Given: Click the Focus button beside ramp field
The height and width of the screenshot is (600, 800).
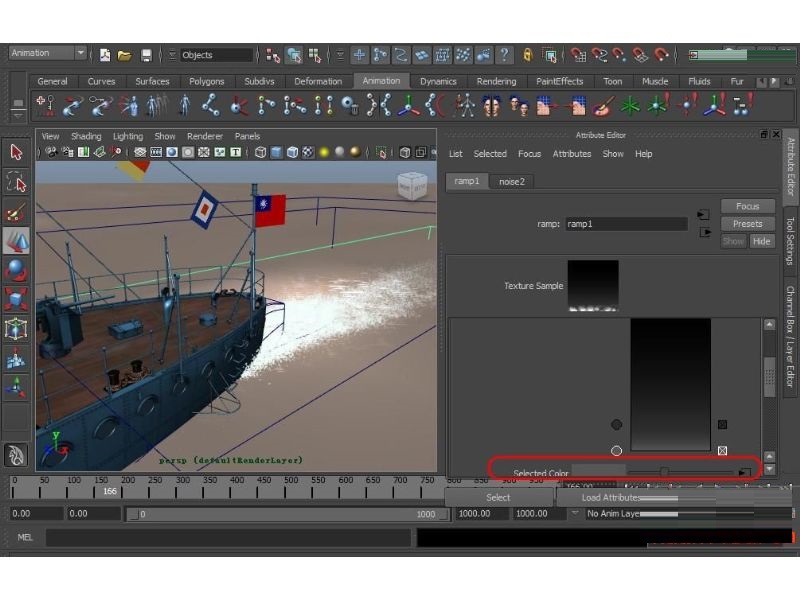Looking at the screenshot, I should [747, 206].
